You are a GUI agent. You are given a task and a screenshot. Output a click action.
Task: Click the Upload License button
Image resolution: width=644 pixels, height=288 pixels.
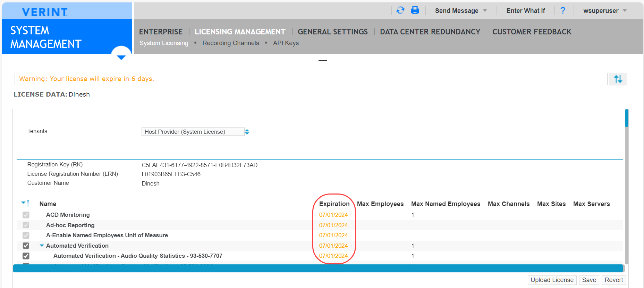(x=552, y=280)
